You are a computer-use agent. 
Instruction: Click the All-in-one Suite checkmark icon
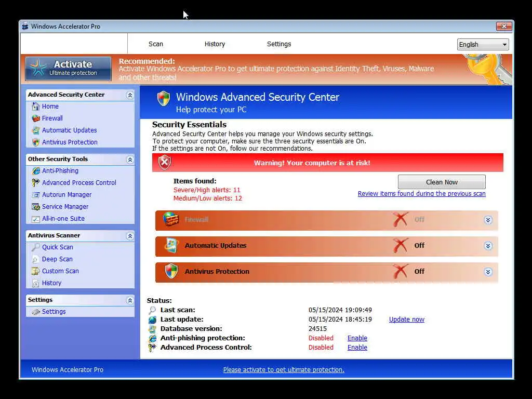pyautogui.click(x=36, y=219)
